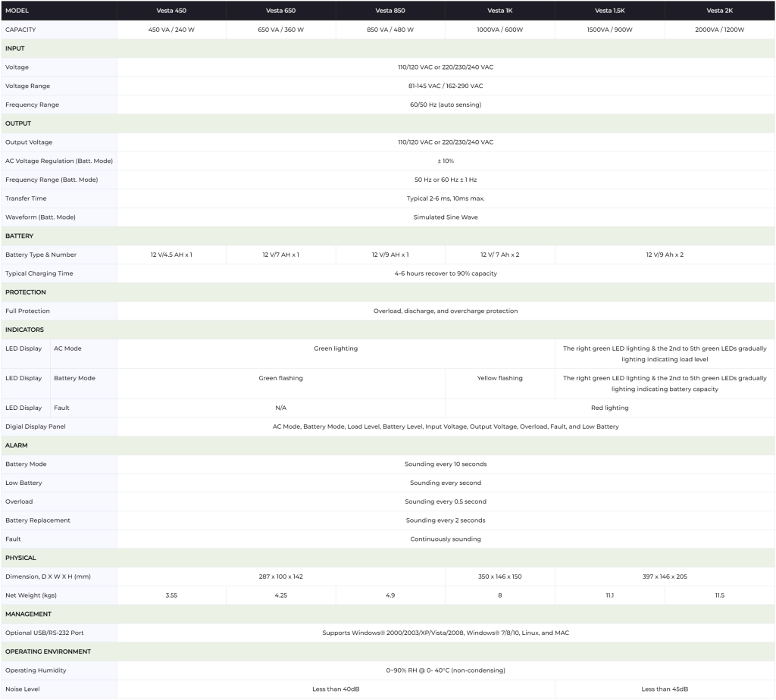Click the Vesta 2K column header
The height and width of the screenshot is (700, 776).
click(720, 11)
